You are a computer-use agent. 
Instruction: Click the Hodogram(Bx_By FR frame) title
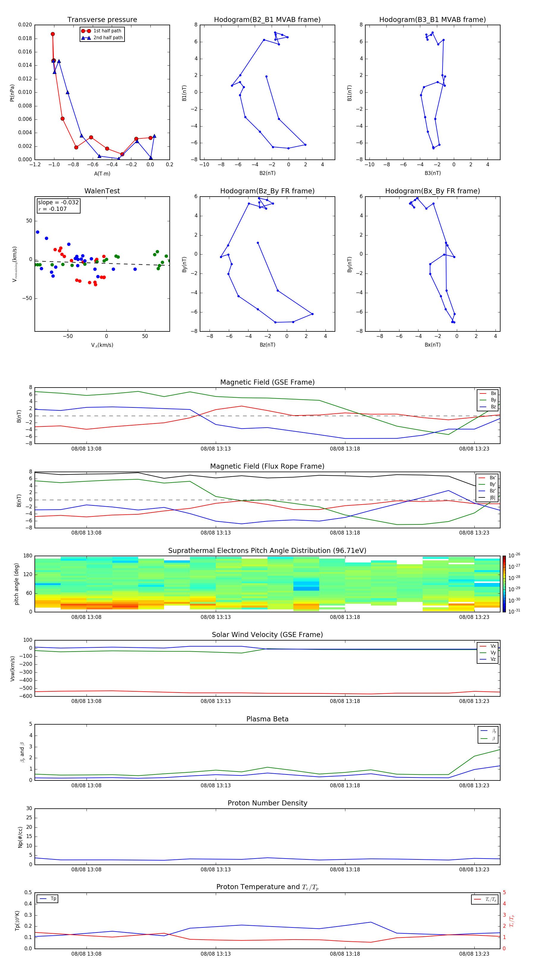(432, 191)
